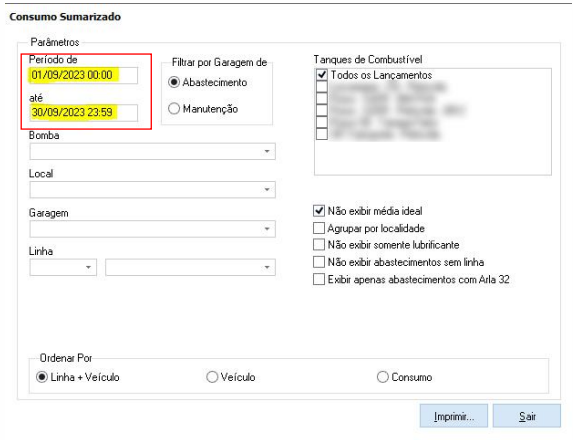Viewport: 573px width, 440px height.
Task: Click the 'Ordenar Por' group label
Action: [x=66, y=358]
